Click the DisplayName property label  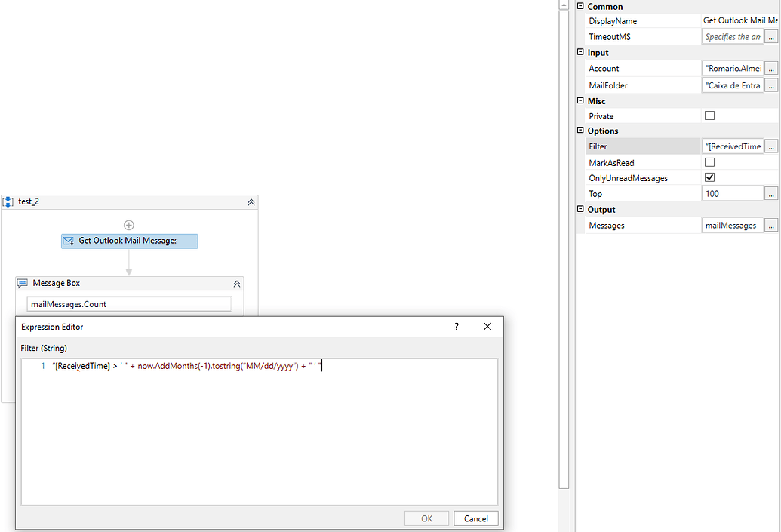[613, 21]
